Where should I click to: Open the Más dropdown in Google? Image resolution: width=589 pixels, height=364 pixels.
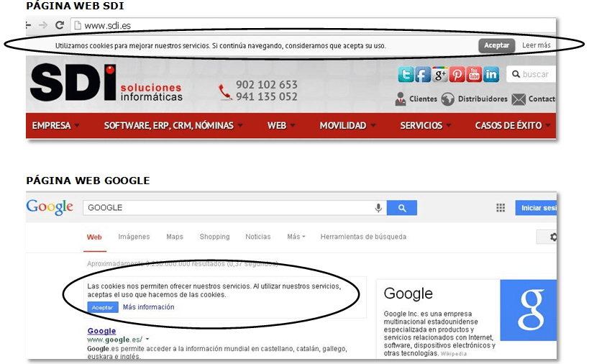296,237
